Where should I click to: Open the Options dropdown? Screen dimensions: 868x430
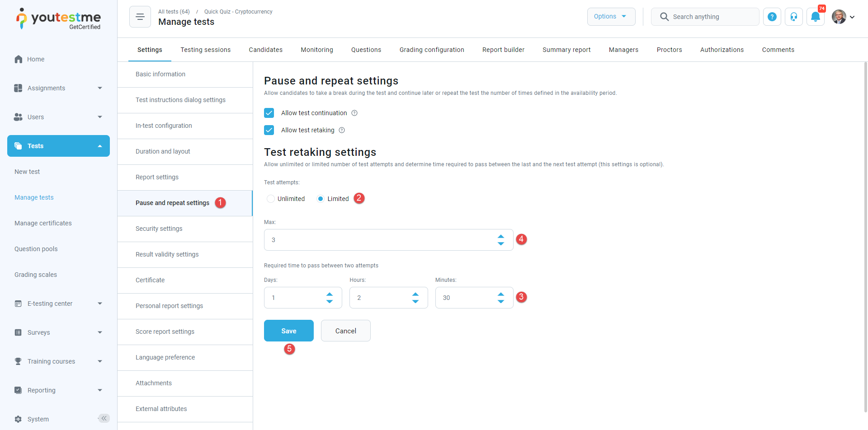(x=611, y=17)
